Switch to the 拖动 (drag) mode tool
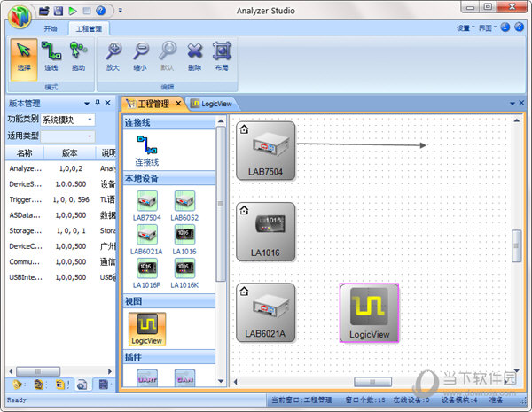The height and width of the screenshot is (412, 532). (x=78, y=57)
